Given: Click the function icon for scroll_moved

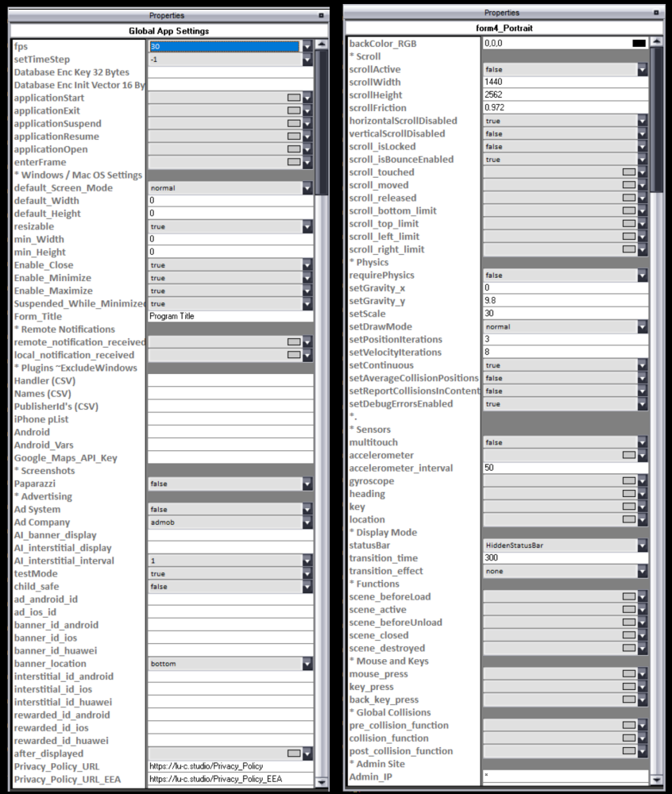Looking at the screenshot, I should (629, 185).
